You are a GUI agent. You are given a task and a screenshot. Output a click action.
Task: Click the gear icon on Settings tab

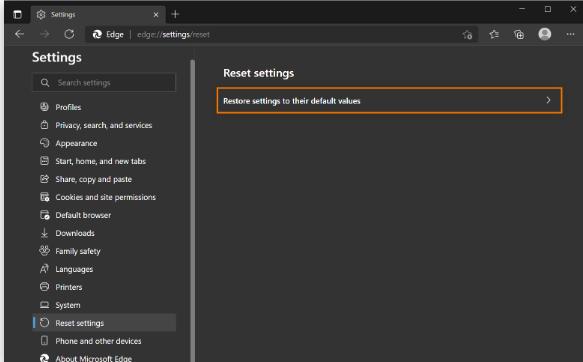pyautogui.click(x=41, y=14)
